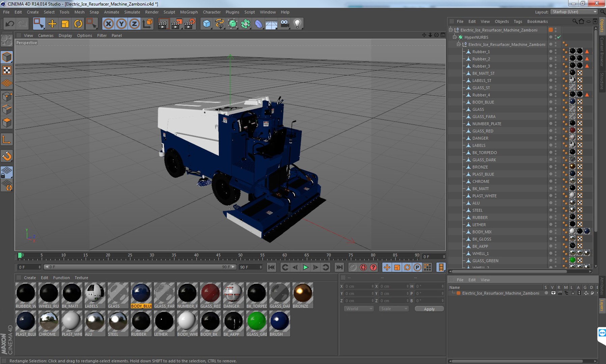Open the Simulate menu

click(x=132, y=12)
